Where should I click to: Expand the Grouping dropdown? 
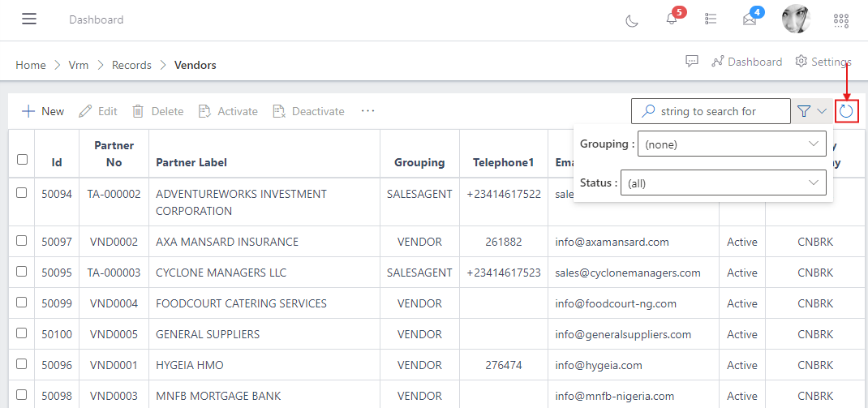tap(732, 144)
